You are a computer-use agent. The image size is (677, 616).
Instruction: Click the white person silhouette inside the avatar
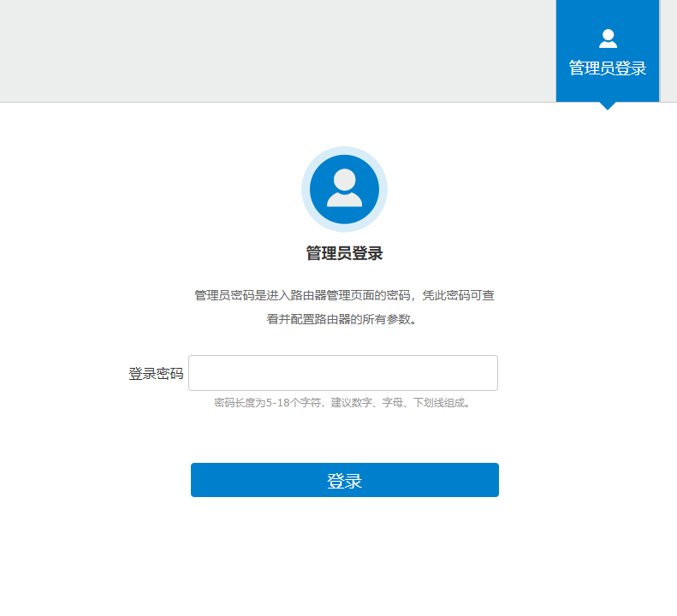344,188
